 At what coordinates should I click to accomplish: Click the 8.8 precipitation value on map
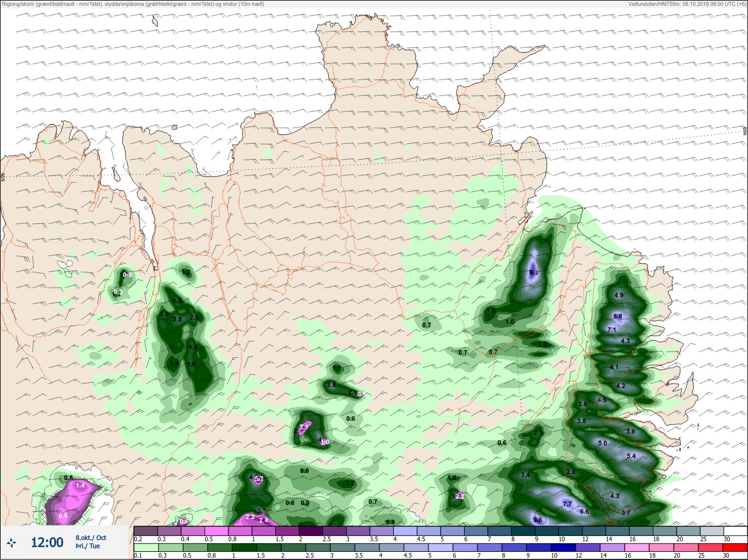point(618,316)
